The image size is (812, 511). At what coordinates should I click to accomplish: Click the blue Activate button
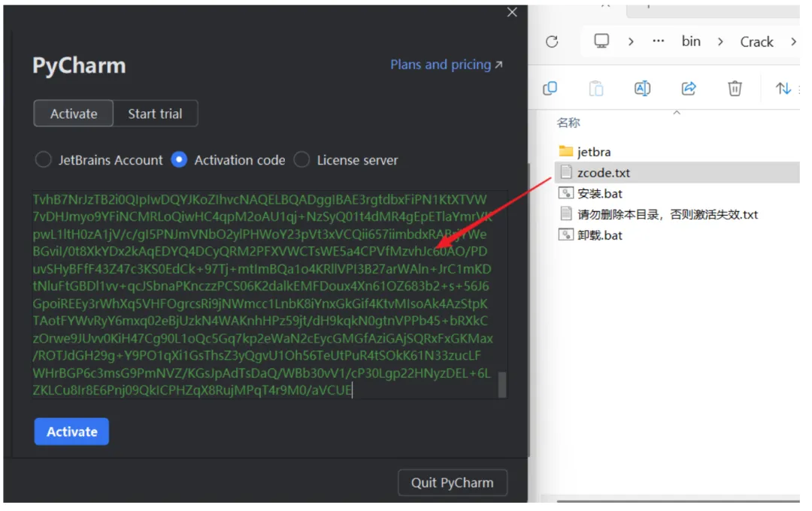71,431
